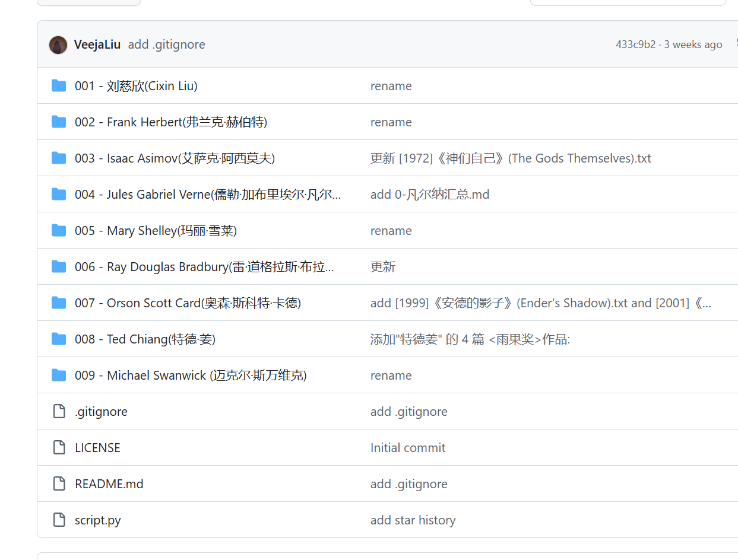The width and height of the screenshot is (738, 560).
Task: Open latest commit message 'add .gitignore'
Action: tap(166, 44)
